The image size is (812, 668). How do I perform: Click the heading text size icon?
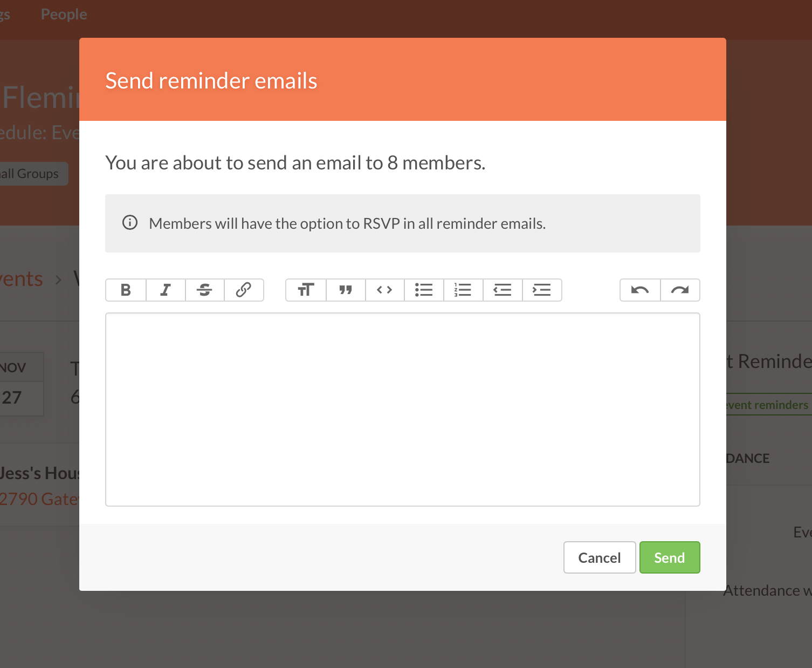tap(306, 290)
